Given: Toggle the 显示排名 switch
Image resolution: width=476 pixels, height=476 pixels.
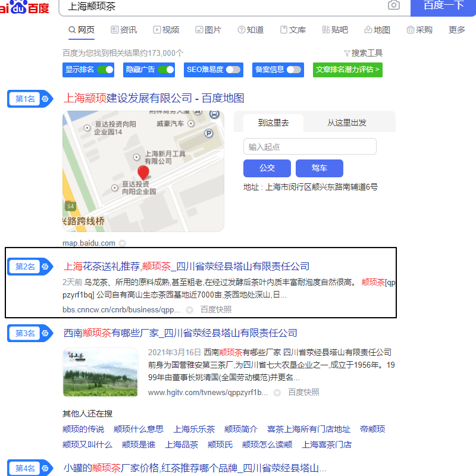Looking at the screenshot, I should pos(105,70).
